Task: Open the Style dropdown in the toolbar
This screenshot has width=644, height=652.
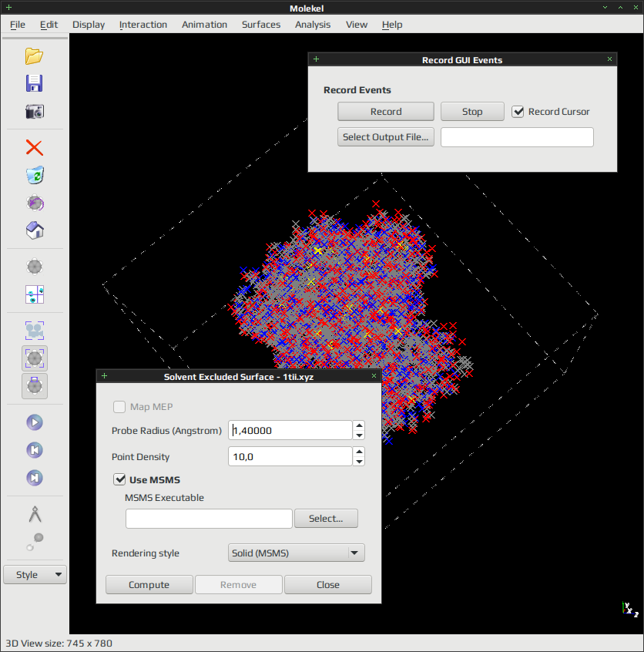Action: [x=35, y=575]
